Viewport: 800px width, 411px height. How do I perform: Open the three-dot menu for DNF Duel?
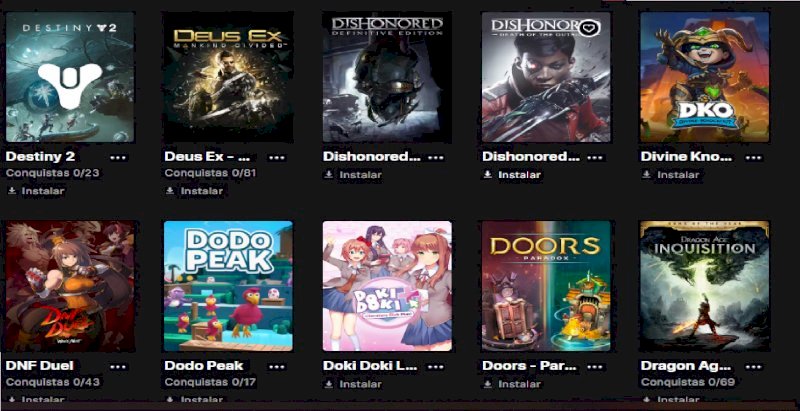pos(118,367)
